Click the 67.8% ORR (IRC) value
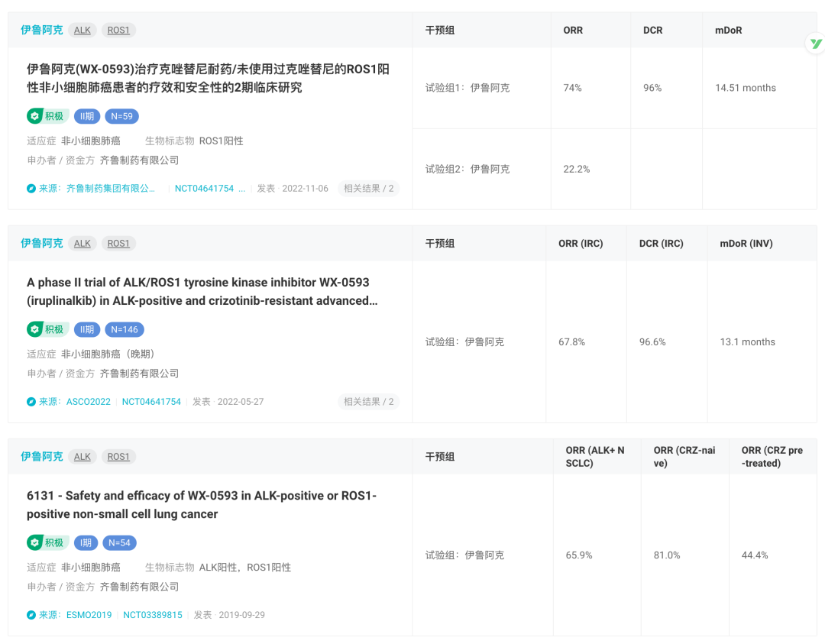Screen dimensions: 825x644 coord(572,342)
